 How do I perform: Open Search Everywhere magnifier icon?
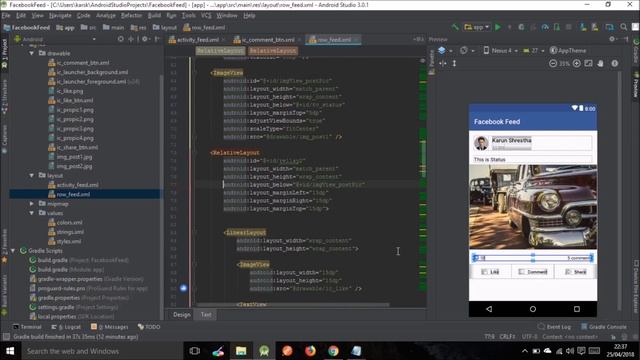[624, 27]
